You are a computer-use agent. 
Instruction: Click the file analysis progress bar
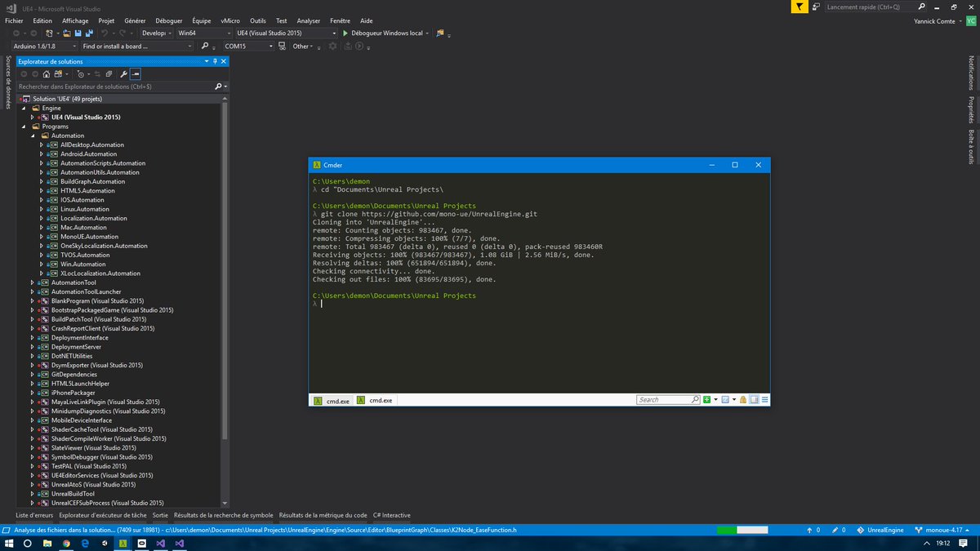pyautogui.click(x=742, y=530)
